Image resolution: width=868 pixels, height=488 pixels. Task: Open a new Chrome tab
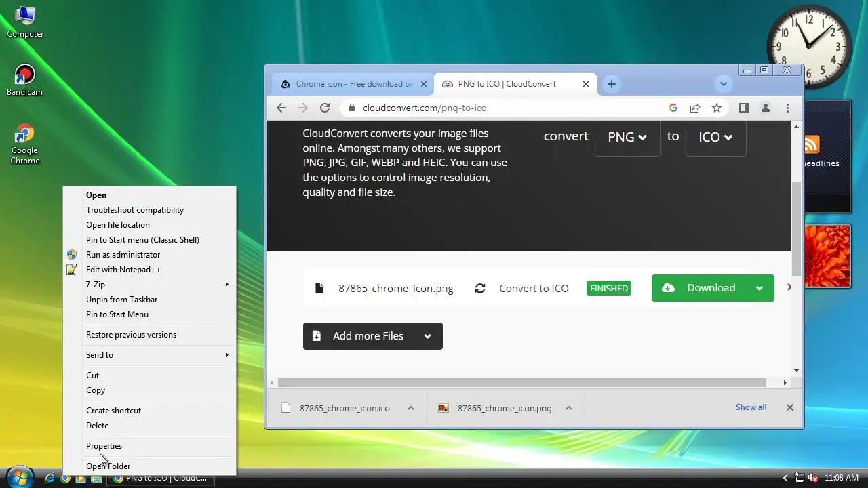[612, 84]
